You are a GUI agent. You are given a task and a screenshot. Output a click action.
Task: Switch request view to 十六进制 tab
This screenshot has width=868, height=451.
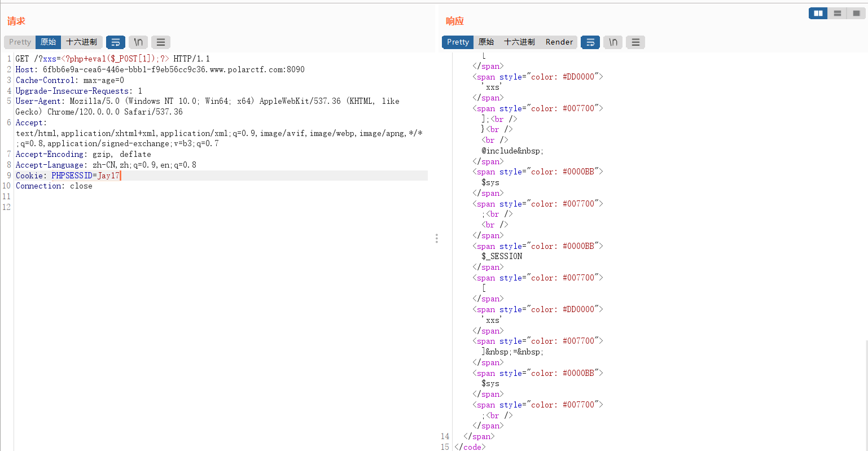pos(81,42)
